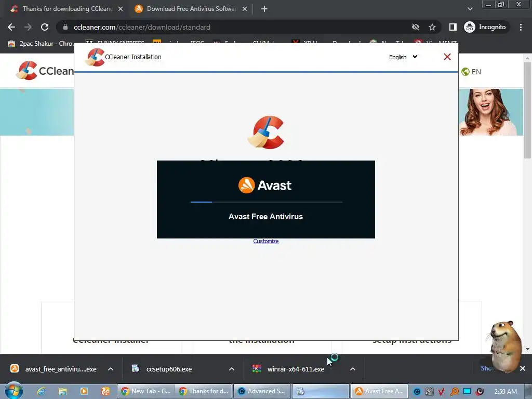Open the orange browser icon on the taskbar
Viewport: 532px width, 399px height.
(x=105, y=391)
